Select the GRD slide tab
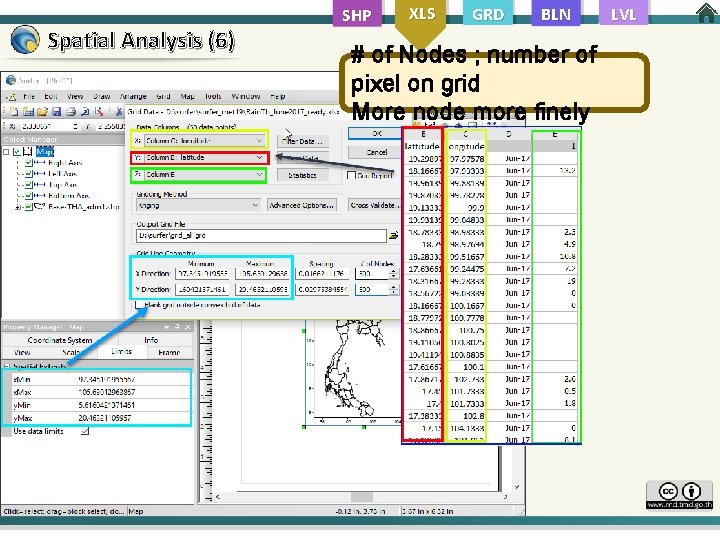 tap(488, 15)
